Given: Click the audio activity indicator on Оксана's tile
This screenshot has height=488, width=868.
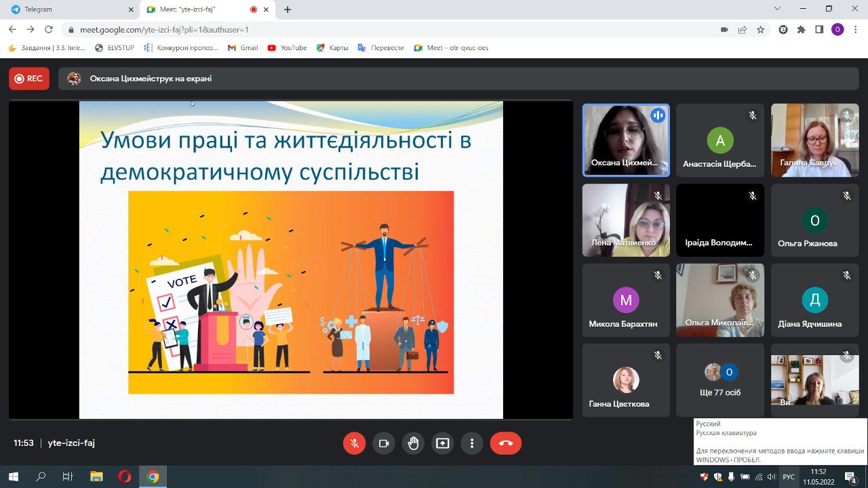Looking at the screenshot, I should 657,115.
